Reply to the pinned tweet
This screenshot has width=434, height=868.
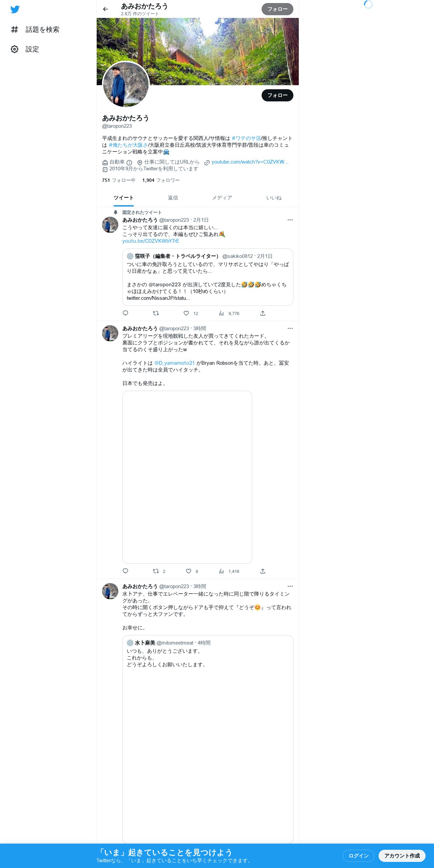coord(125,313)
